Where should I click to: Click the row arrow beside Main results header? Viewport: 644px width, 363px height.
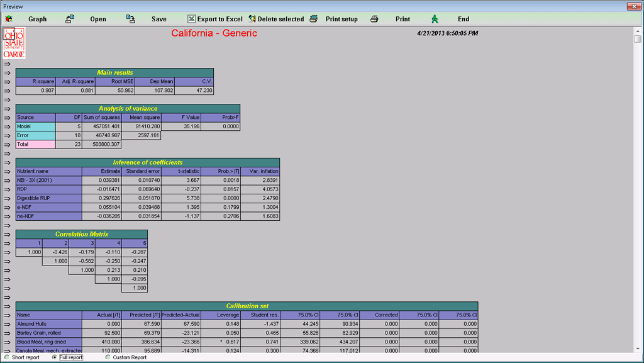tap(8, 72)
